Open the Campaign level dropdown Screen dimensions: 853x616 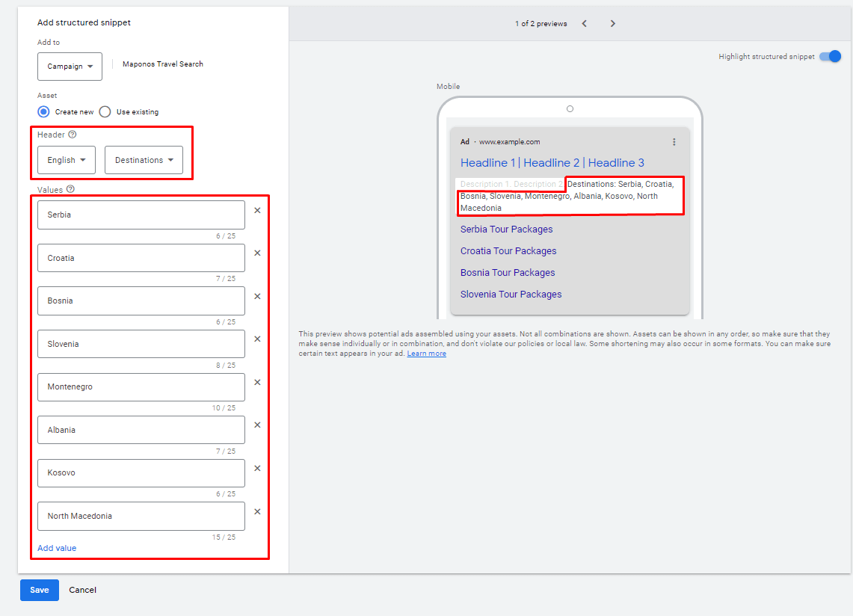point(70,67)
